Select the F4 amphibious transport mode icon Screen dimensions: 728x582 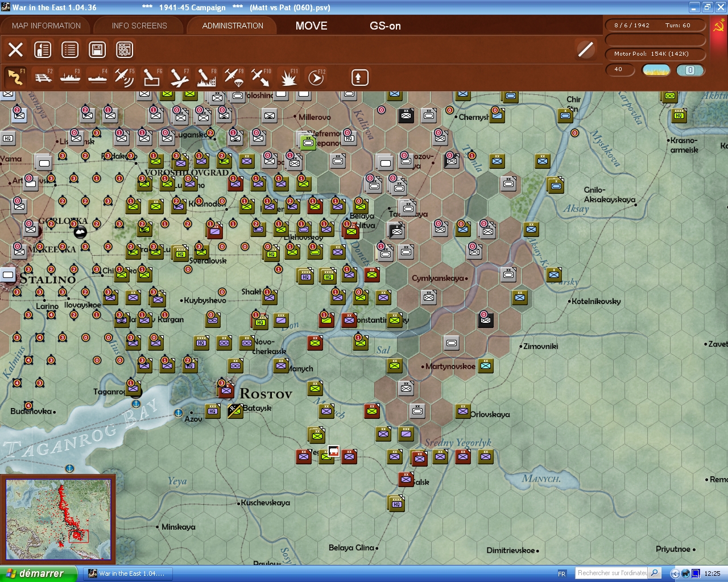pos(97,77)
